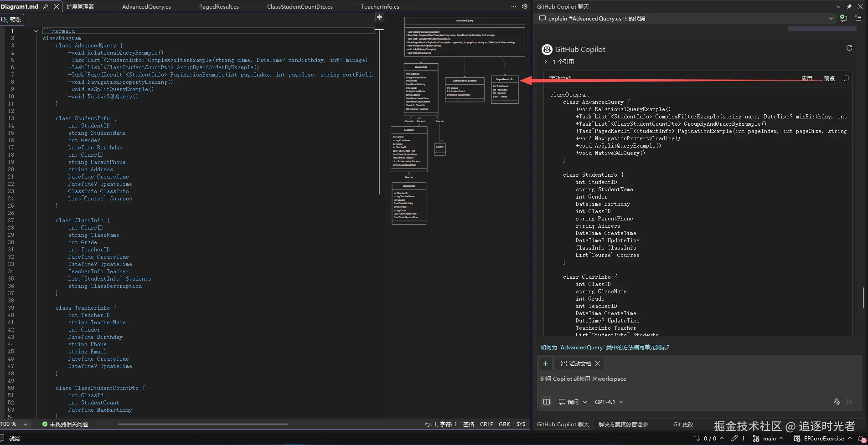Click 应用 to apply the code block
The height and width of the screenshot is (445, 868).
pyautogui.click(x=807, y=78)
